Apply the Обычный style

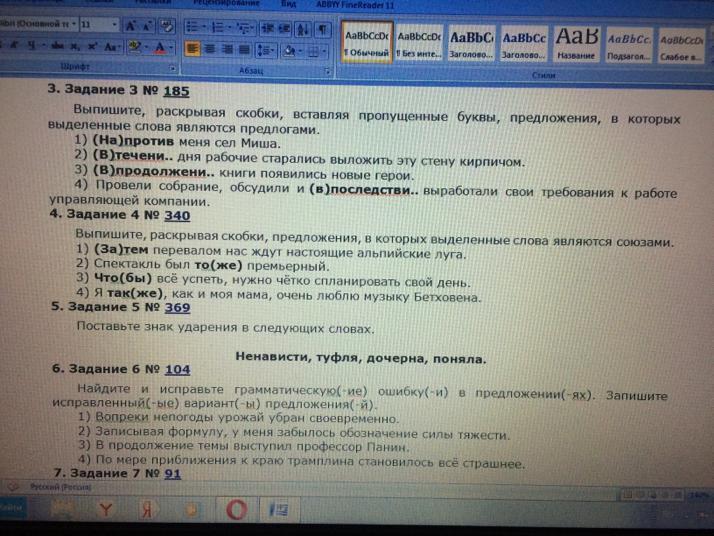[x=367, y=43]
